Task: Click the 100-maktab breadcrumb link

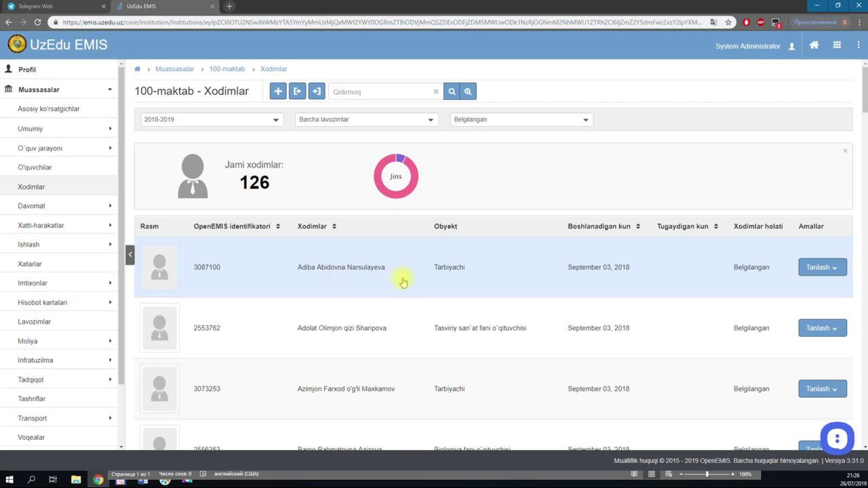Action: point(226,69)
